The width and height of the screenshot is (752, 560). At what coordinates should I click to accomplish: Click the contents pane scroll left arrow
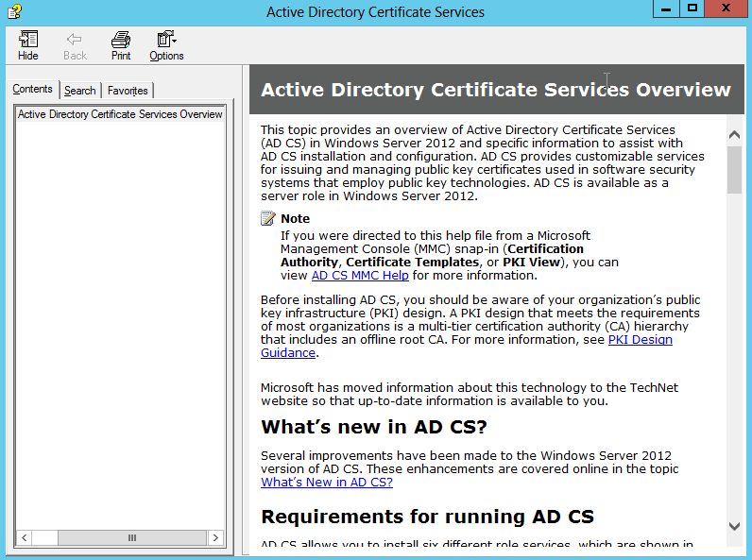click(x=25, y=538)
